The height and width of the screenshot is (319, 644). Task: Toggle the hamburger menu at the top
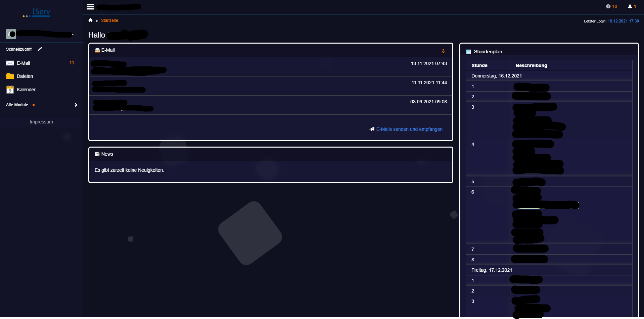pyautogui.click(x=90, y=6)
